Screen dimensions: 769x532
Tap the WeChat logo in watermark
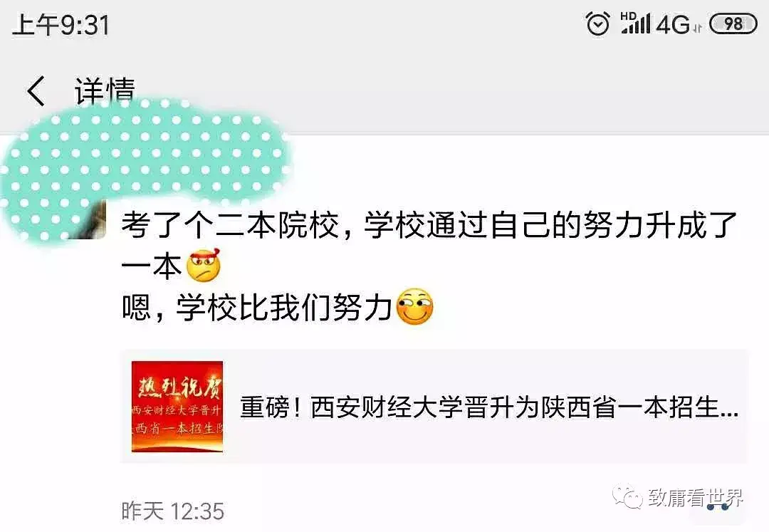click(x=627, y=498)
